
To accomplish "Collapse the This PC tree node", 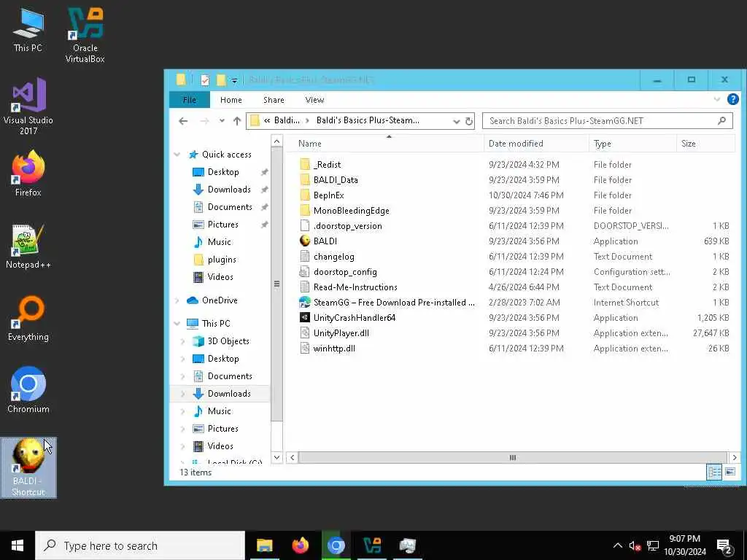I will pyautogui.click(x=177, y=323).
